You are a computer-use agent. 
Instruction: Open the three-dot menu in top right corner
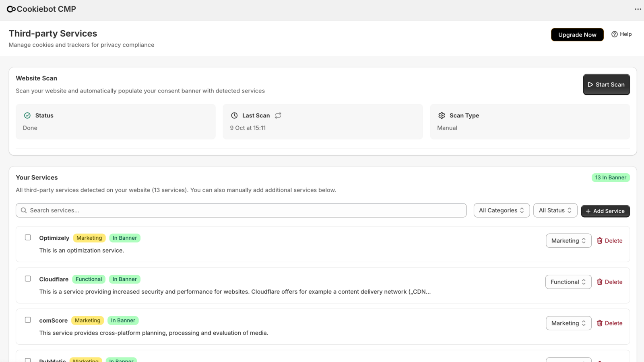coord(637,8)
